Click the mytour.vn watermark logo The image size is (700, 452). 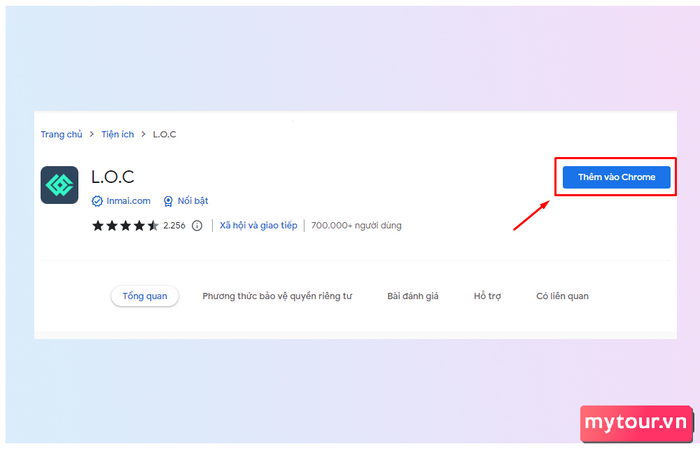coord(636,423)
